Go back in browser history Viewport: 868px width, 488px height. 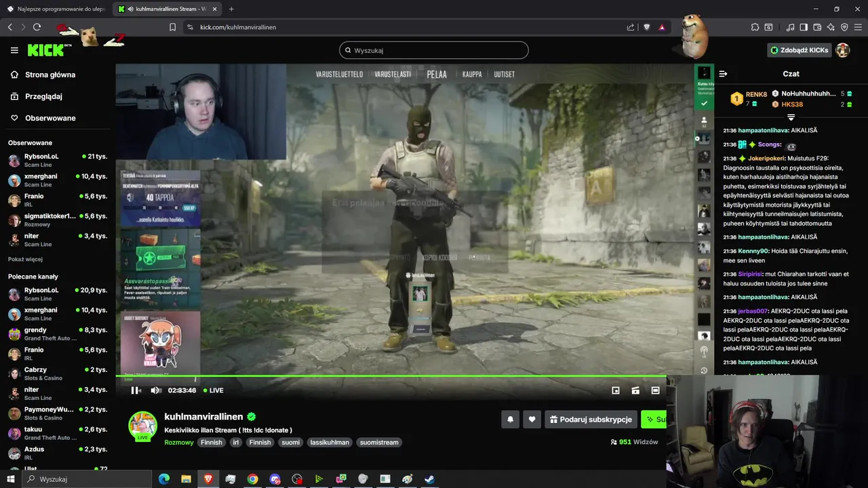tap(9, 27)
